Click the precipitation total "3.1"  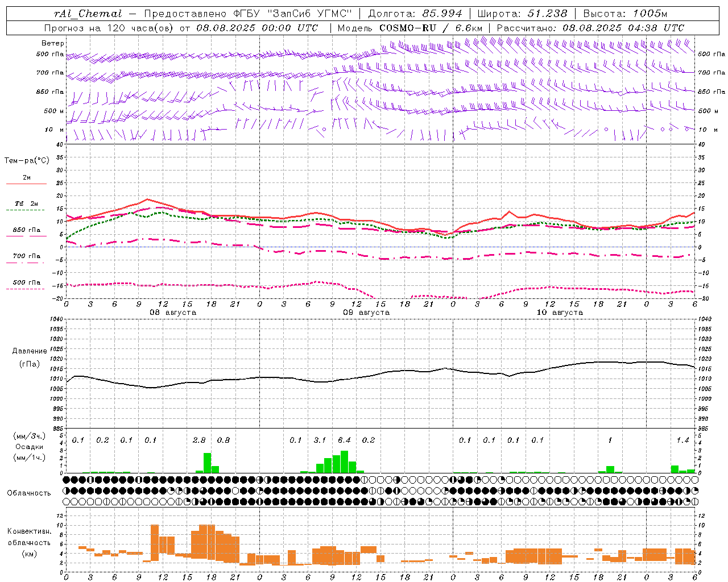320,440
